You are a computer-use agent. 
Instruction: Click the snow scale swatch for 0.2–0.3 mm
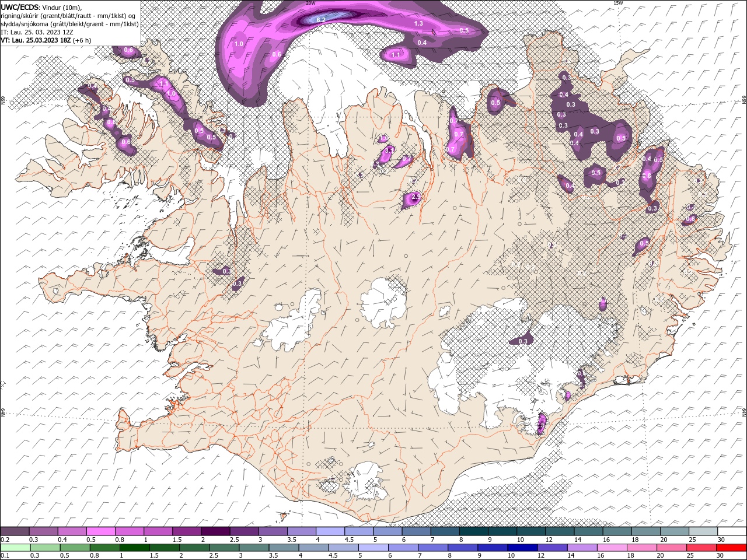15,531
